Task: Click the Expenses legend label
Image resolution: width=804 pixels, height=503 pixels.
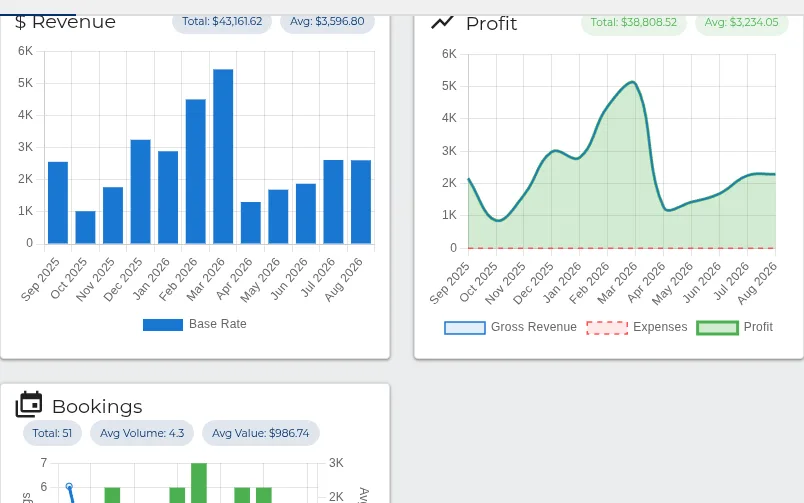Action: point(660,327)
